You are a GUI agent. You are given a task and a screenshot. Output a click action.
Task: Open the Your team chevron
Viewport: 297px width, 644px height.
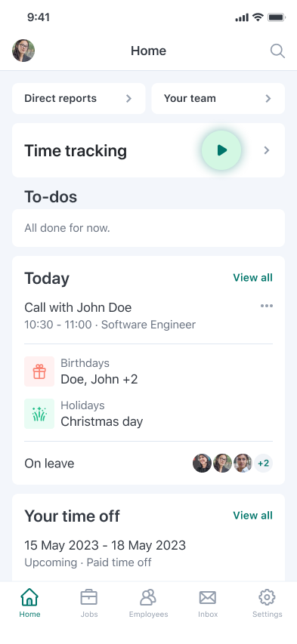268,99
